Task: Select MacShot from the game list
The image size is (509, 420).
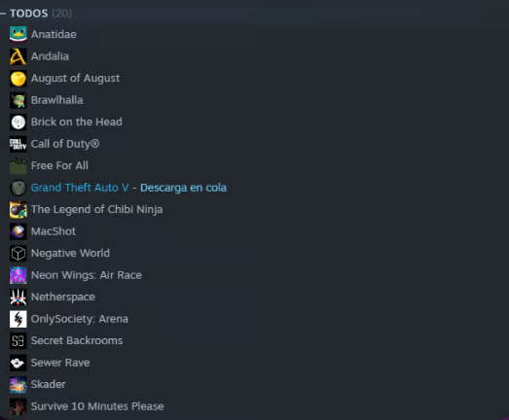Action: [x=54, y=231]
